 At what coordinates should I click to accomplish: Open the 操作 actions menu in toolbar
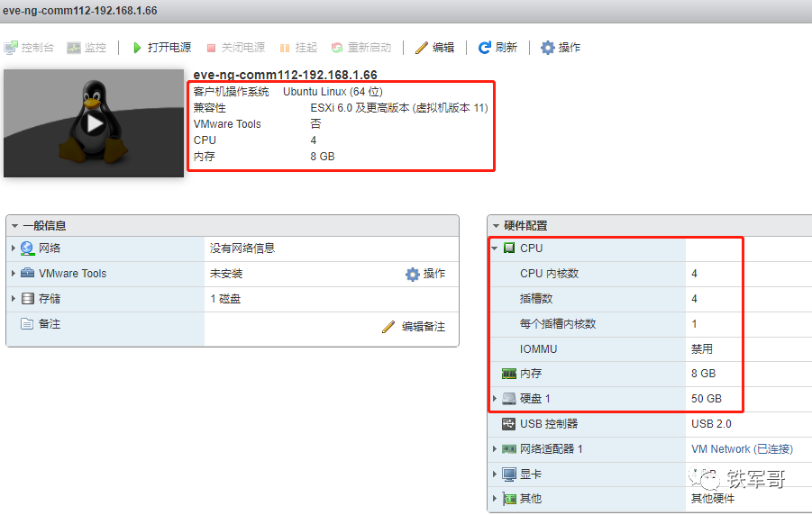(x=561, y=48)
